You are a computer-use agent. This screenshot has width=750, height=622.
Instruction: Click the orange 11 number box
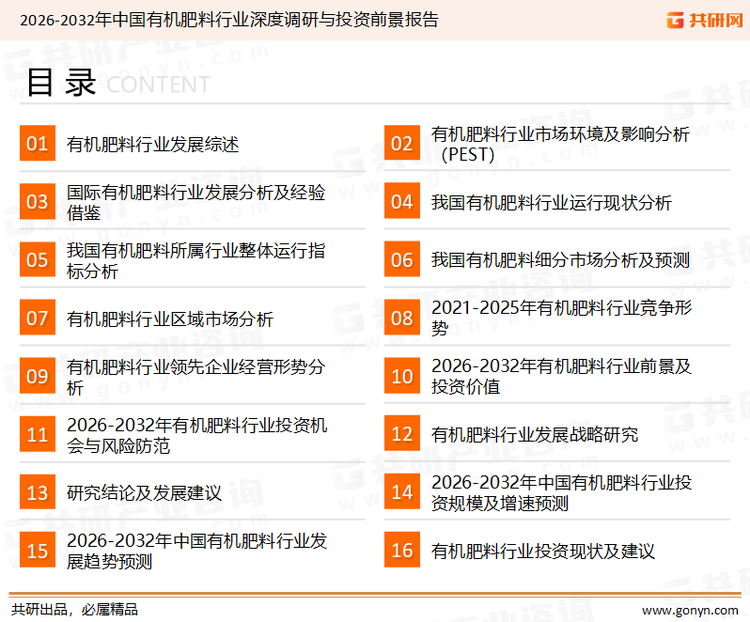[x=37, y=434]
